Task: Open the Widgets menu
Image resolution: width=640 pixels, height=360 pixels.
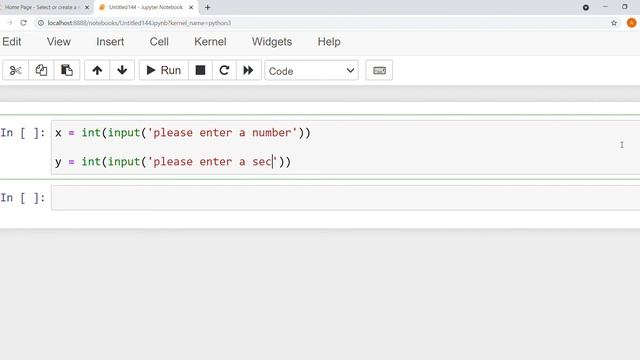Action: [x=272, y=42]
